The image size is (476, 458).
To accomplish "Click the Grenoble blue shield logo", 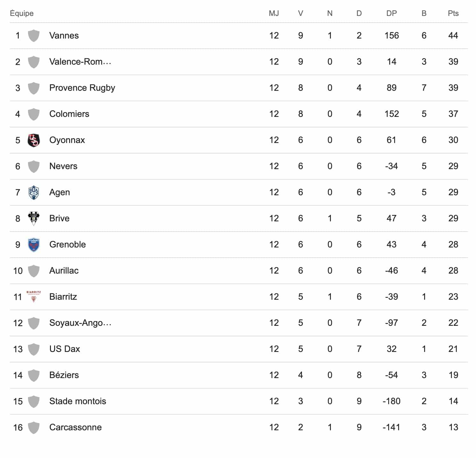I will click(x=33, y=245).
